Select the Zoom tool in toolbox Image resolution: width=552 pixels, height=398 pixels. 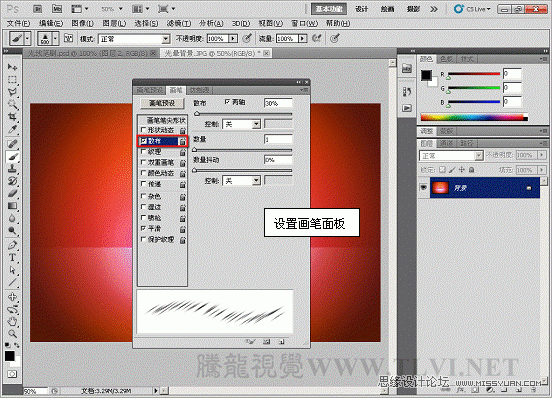(x=12, y=334)
